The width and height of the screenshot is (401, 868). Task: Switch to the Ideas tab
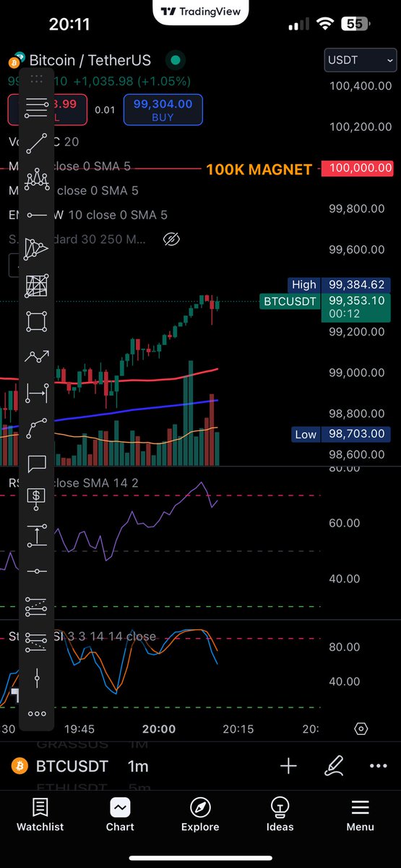[x=280, y=815]
